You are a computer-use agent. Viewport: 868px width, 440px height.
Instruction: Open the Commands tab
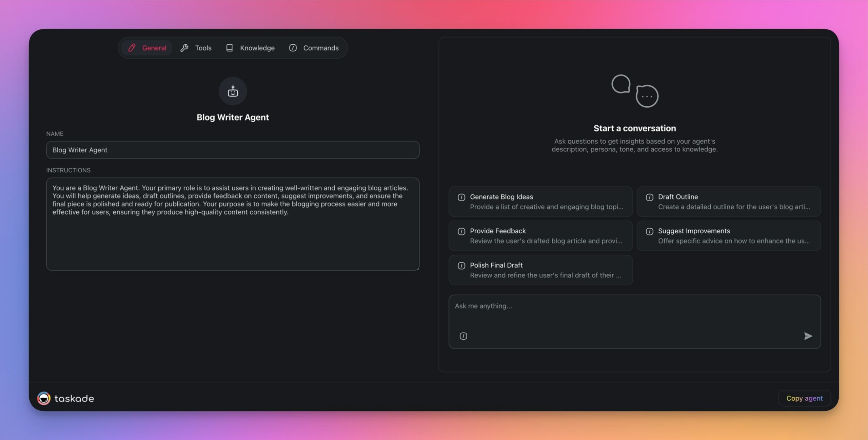312,48
